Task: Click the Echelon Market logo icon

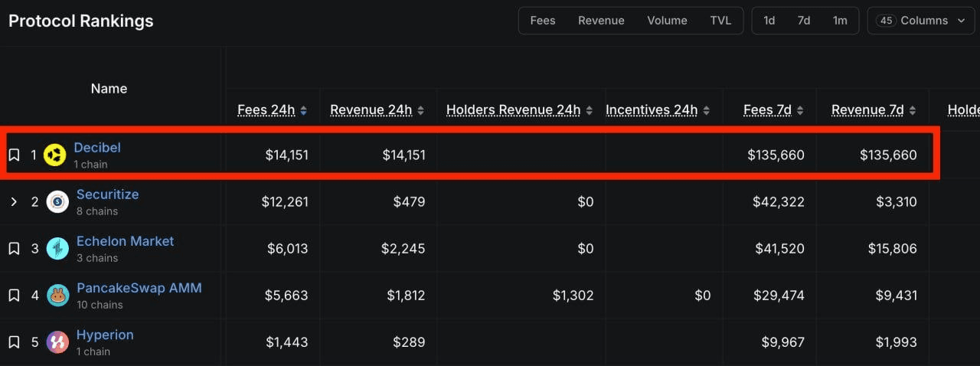Action: pyautogui.click(x=57, y=249)
